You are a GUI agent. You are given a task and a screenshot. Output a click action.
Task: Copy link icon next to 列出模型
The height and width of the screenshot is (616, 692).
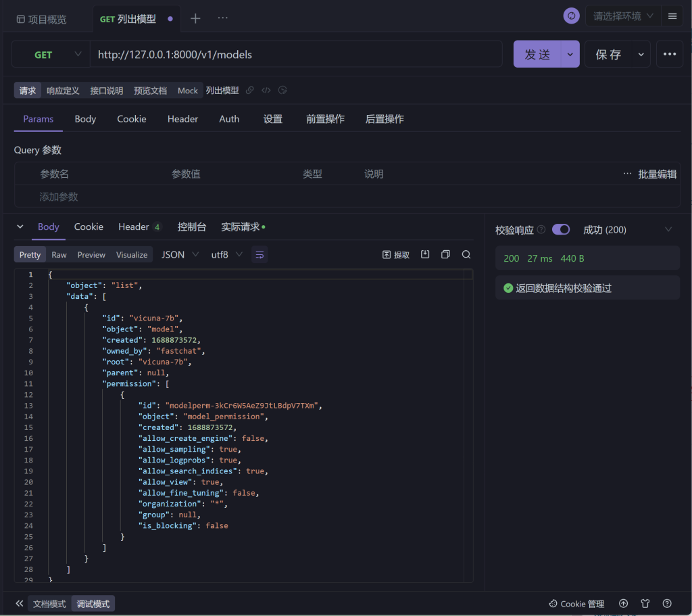[250, 90]
